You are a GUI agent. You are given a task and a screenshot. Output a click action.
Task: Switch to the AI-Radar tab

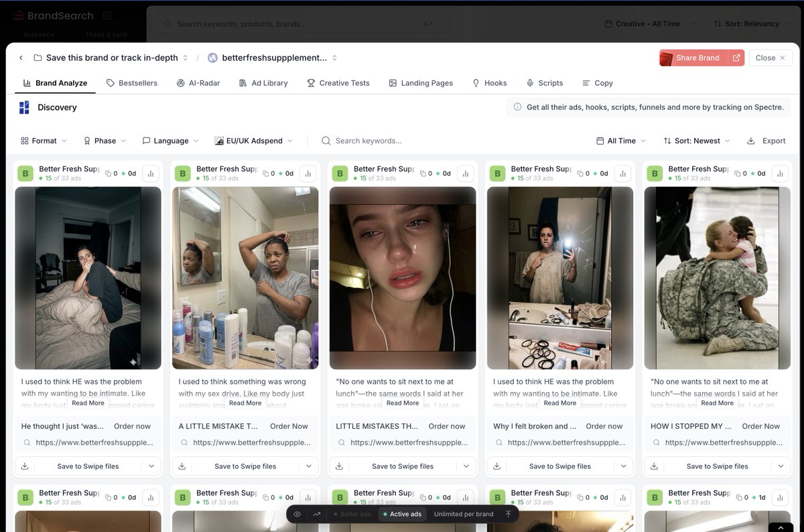(x=198, y=83)
